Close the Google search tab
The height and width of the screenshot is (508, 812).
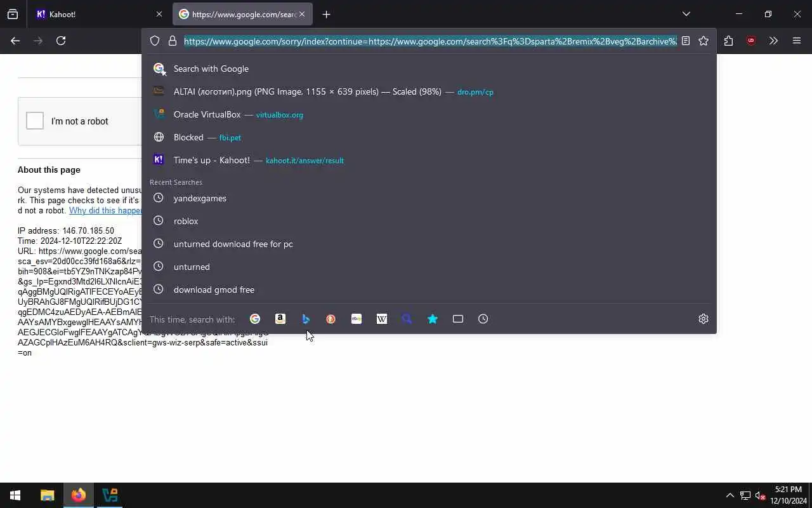pyautogui.click(x=302, y=14)
